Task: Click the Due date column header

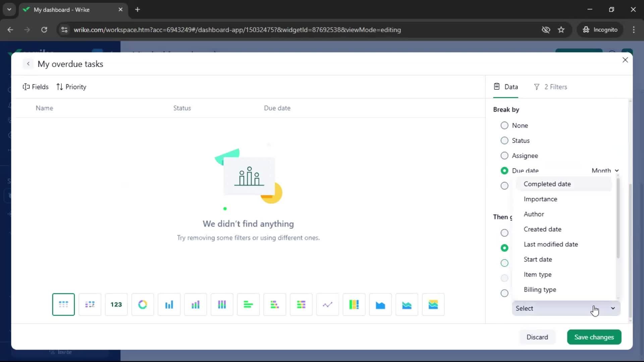Action: (x=277, y=108)
